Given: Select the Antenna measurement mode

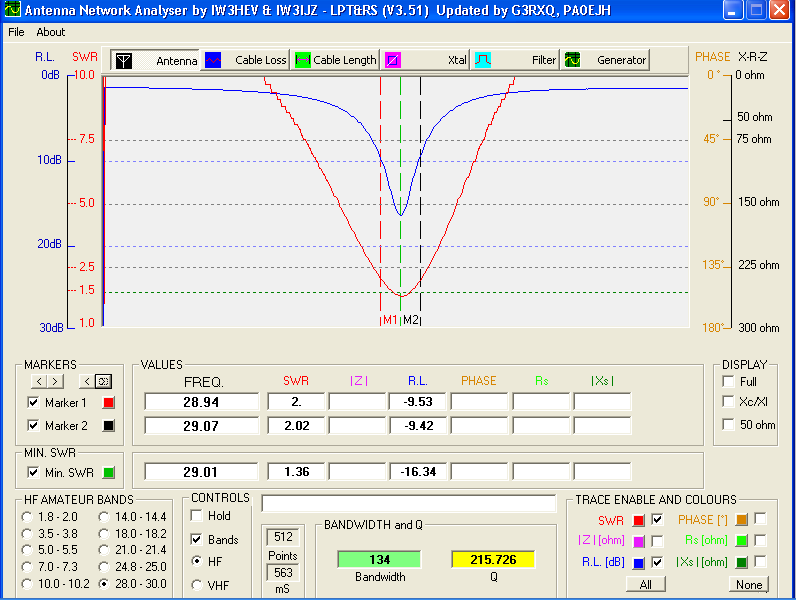Looking at the screenshot, I should 155,60.
